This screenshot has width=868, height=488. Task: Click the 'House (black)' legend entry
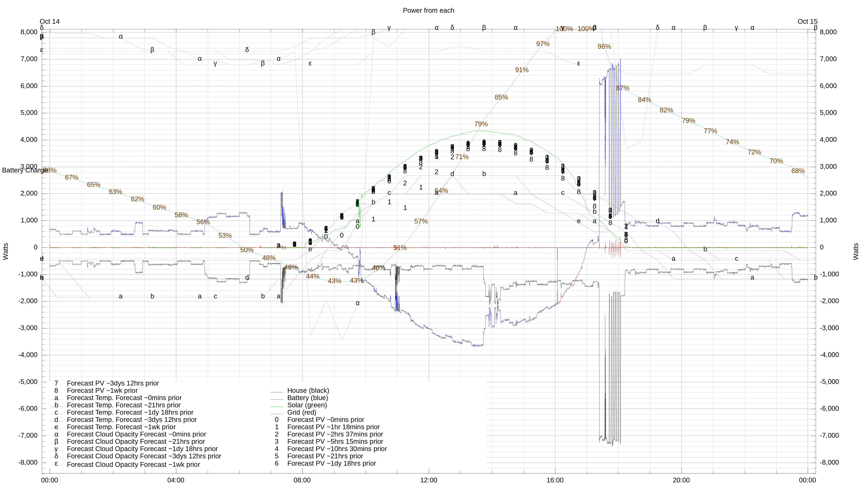[308, 391]
